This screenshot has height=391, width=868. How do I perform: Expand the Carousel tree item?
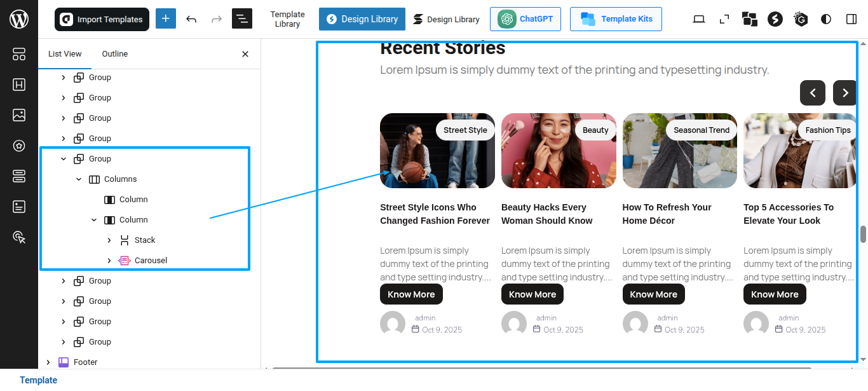[109, 261]
